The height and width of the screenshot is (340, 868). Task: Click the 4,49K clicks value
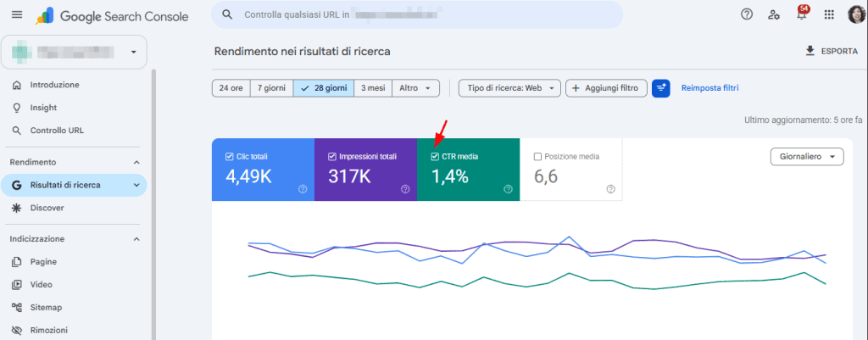250,176
